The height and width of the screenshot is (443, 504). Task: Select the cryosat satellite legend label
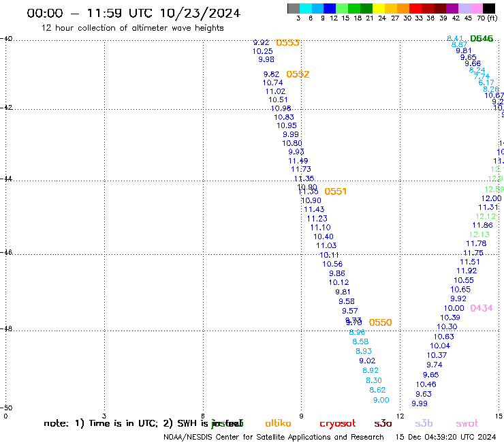coord(338,424)
